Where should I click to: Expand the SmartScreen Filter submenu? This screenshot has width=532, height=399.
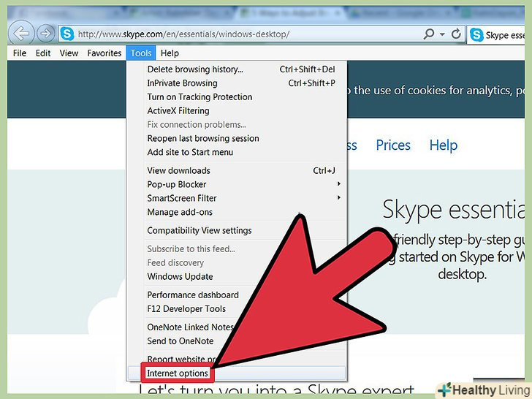click(237, 198)
